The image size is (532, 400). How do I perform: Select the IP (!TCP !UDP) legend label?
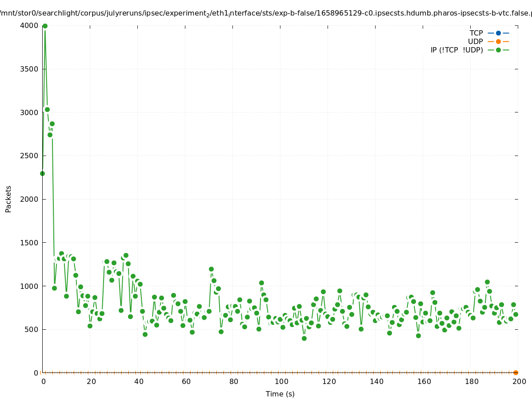pyautogui.click(x=456, y=50)
